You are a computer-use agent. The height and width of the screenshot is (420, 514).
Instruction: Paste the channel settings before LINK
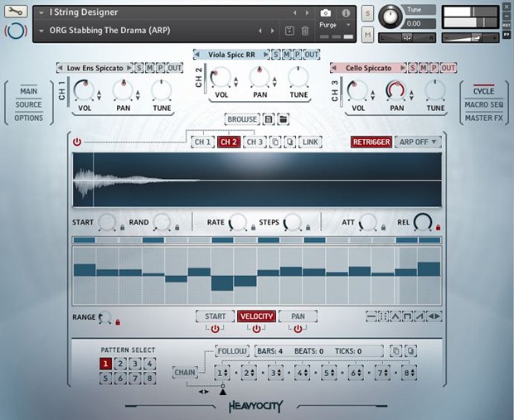[290, 142]
